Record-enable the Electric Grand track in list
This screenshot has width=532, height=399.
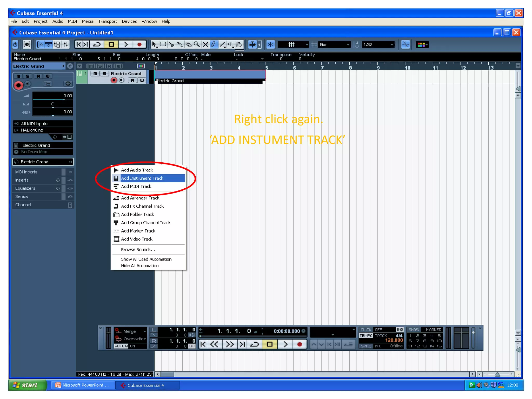point(114,80)
